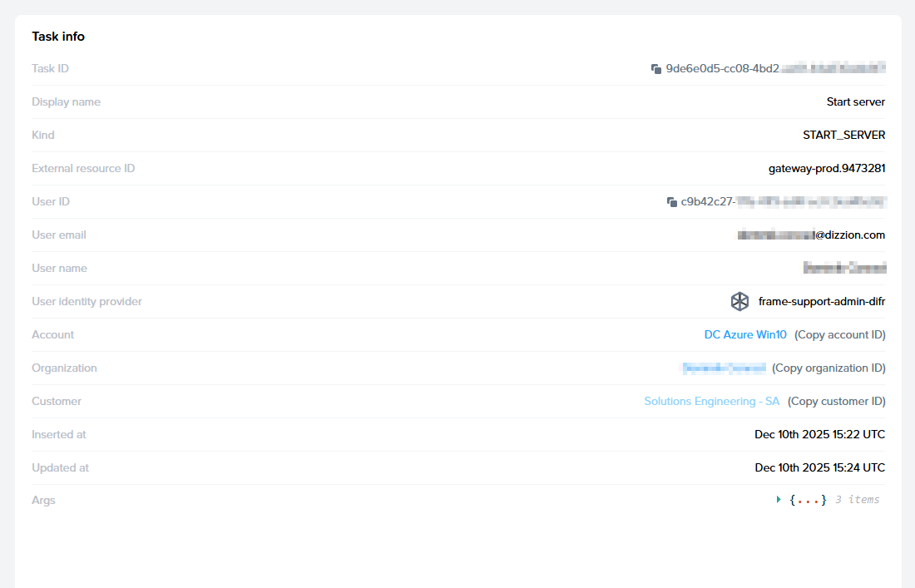This screenshot has width=915, height=588.
Task: Click the frame-support-admin-difr provider name
Action: [x=821, y=301]
